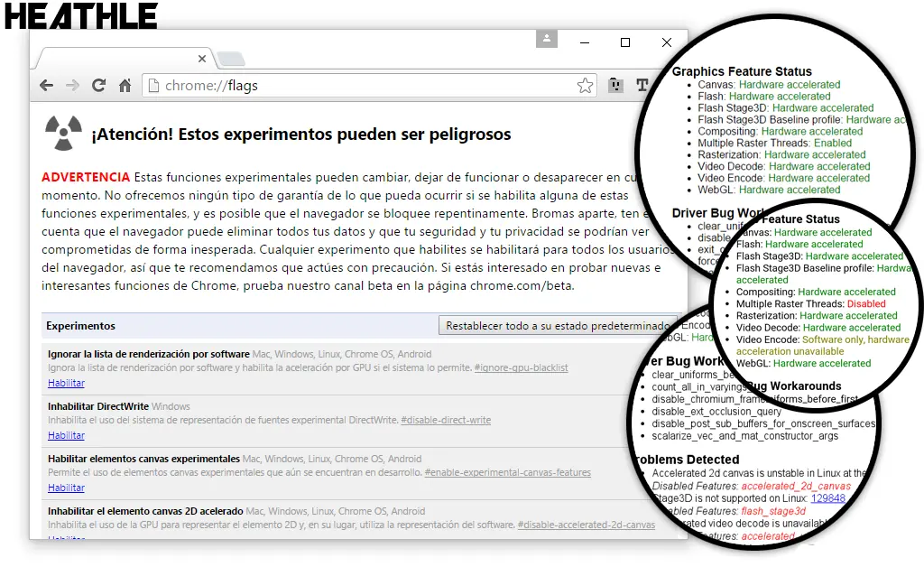Screen dimensions: 924x567
Task: Open a new tab with the tab button
Action: (x=230, y=59)
